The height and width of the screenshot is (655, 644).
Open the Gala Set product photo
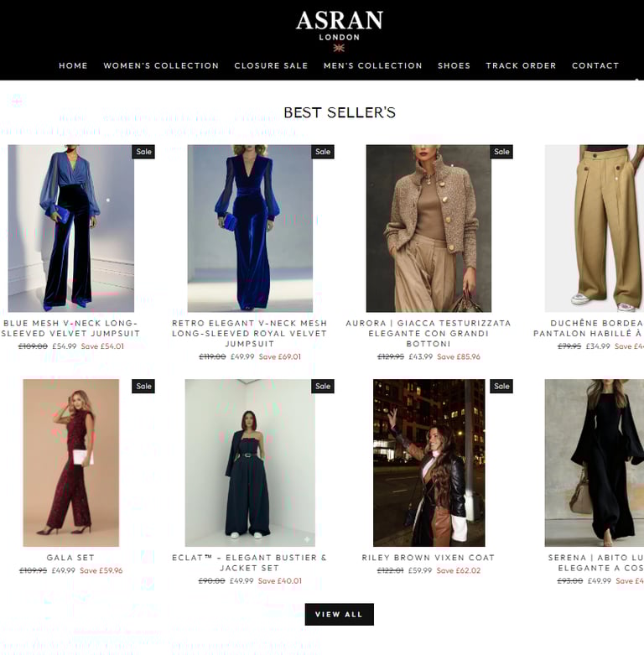pos(71,463)
